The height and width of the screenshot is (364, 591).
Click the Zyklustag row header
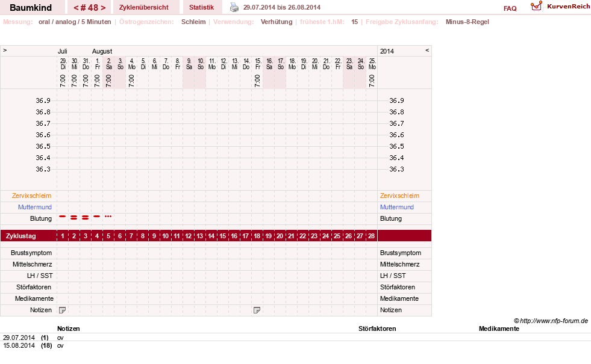pyautogui.click(x=21, y=236)
